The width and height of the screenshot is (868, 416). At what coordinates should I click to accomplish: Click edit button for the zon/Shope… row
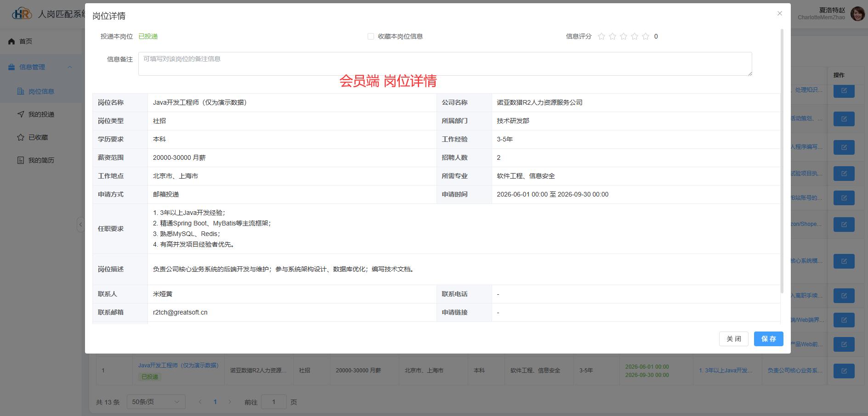(844, 225)
